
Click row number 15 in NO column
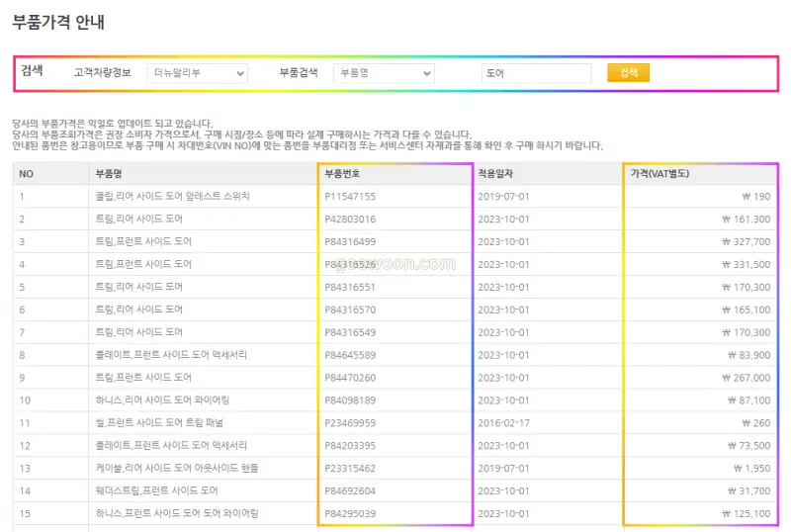[25, 513]
